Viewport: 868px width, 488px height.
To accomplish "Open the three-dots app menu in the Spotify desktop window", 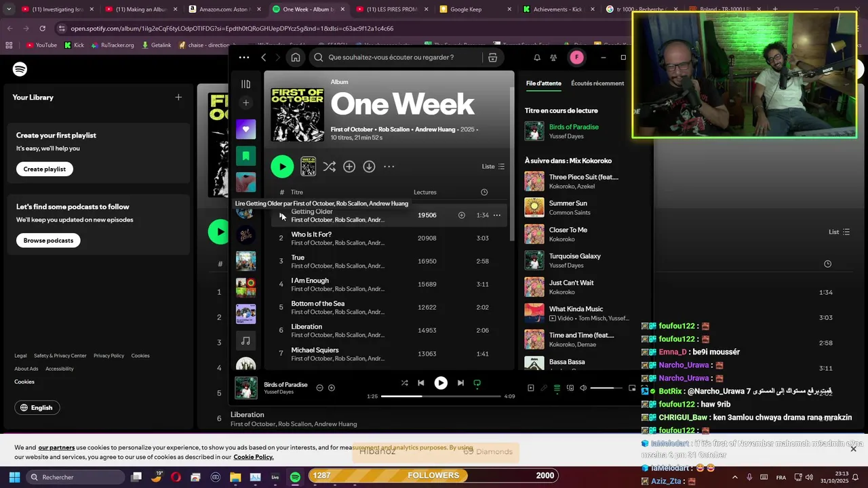I will 244,58.
